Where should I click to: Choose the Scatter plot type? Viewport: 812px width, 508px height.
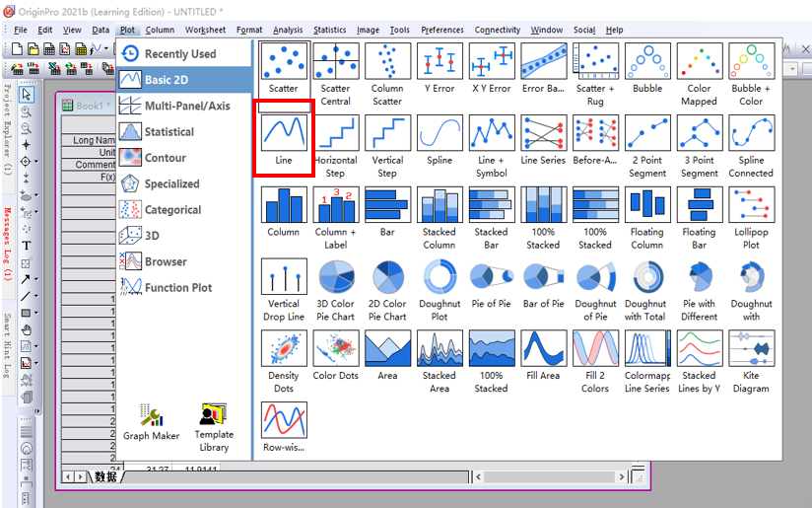(x=284, y=61)
